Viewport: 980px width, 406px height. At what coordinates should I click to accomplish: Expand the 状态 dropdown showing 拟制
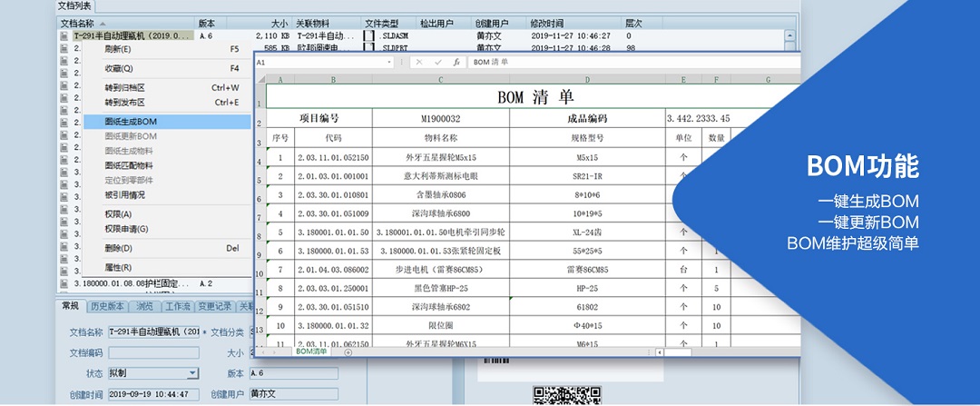coord(192,373)
